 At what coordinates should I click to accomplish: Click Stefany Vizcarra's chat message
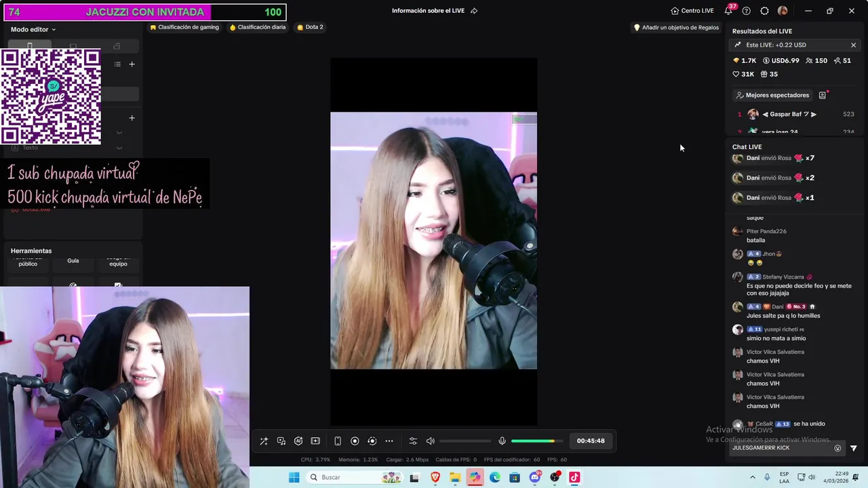(794, 285)
